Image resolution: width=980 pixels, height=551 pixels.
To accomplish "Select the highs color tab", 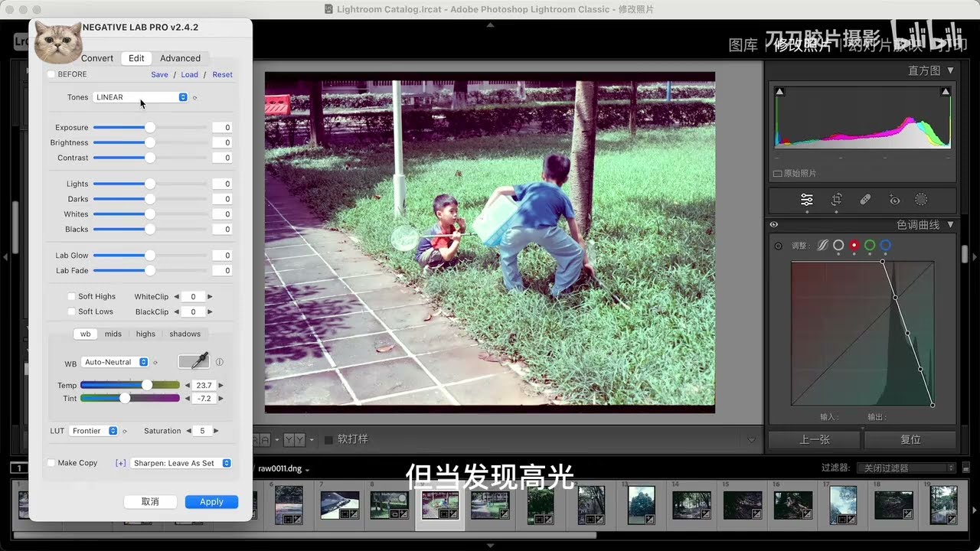I will click(145, 334).
